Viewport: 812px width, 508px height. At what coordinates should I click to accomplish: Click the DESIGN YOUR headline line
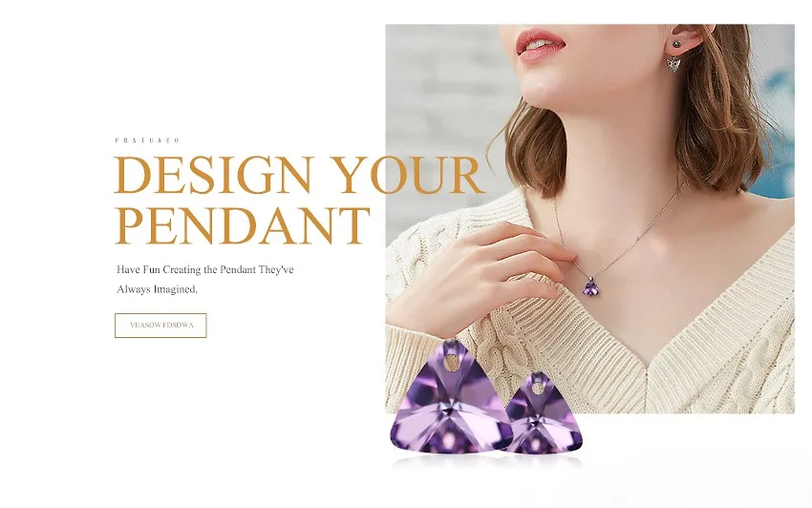(299, 175)
